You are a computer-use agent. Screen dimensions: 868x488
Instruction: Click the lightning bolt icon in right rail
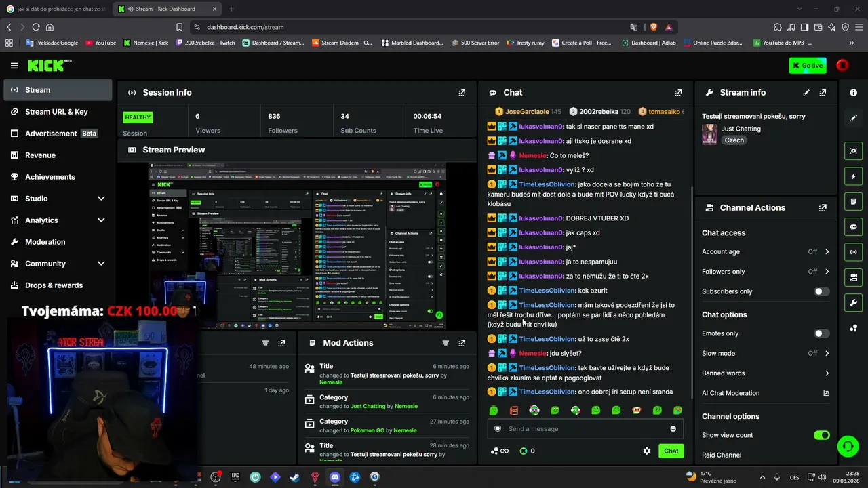(853, 176)
